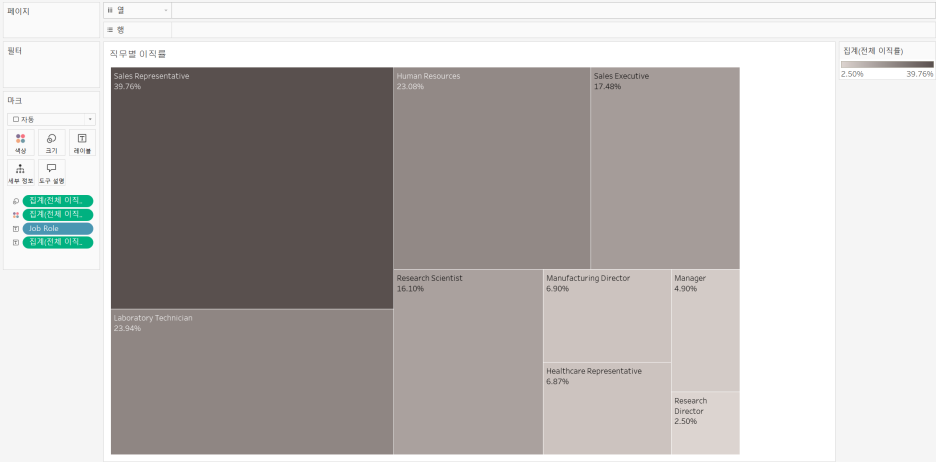Viewport: 936px width, 462px height.
Task: Click the label icon beside the bottom green pill
Action: pos(16,242)
